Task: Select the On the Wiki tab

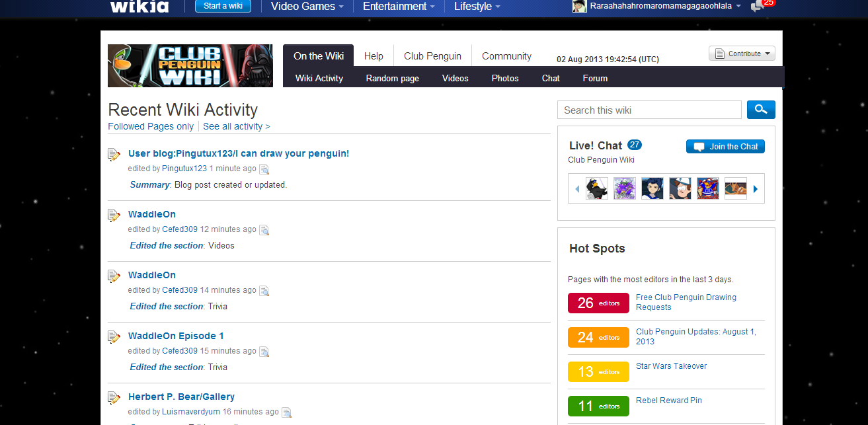Action: [x=319, y=56]
